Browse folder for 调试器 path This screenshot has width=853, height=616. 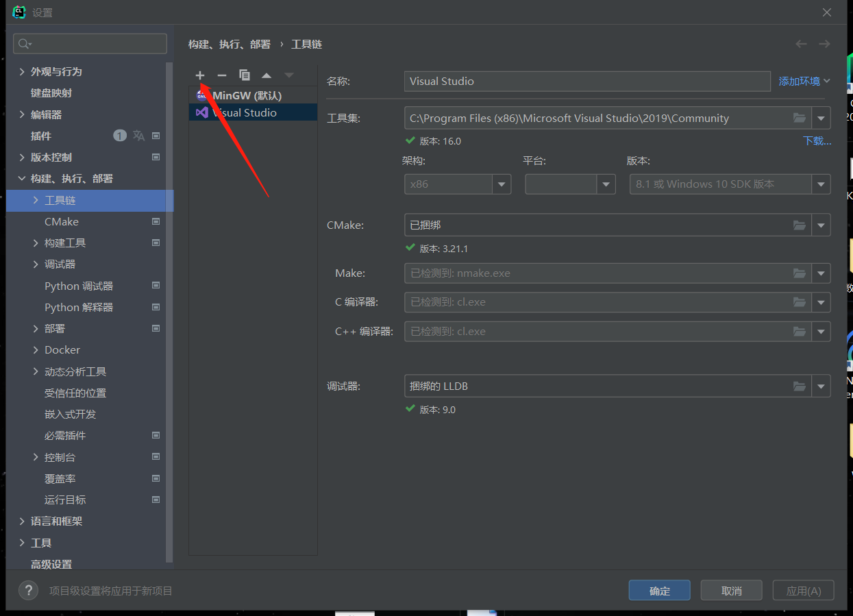coord(800,386)
